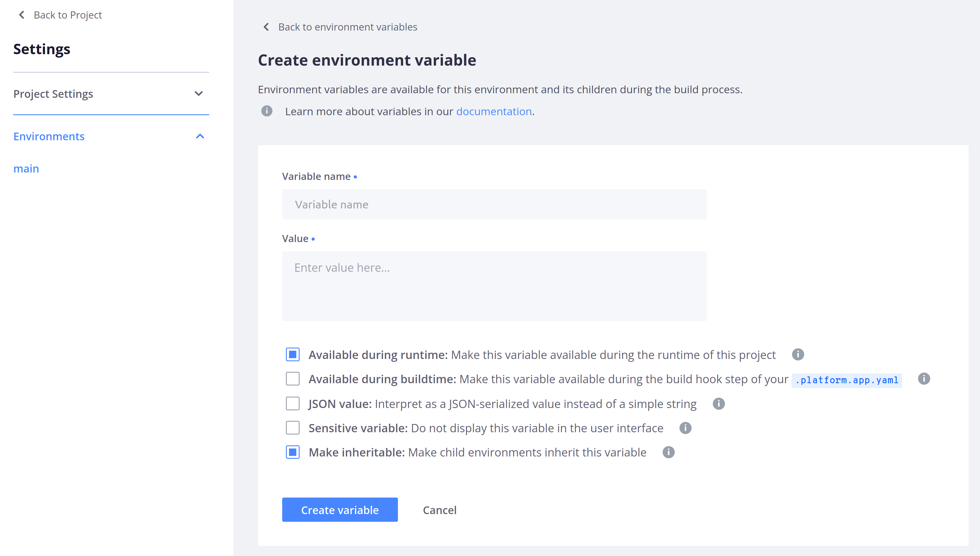Screen dimensions: 980x556
Task: Click the back arrow beside Back to Project
Action: 21,15
